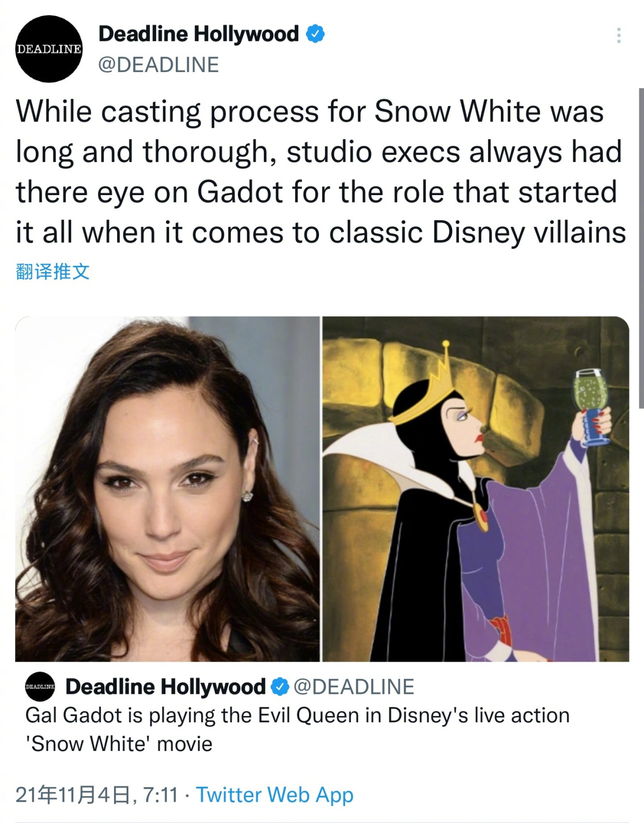Click the verified badge beside the top Deadline Hollywood name
The image size is (644, 823).
[315, 34]
